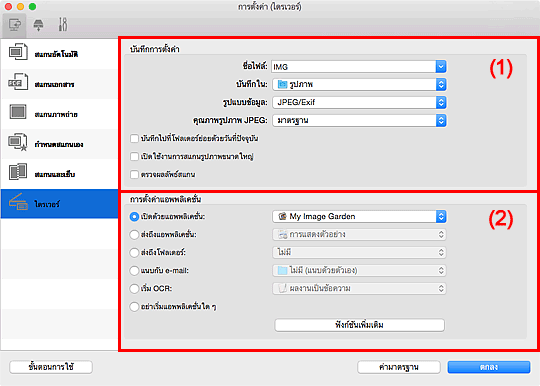Click the สแกนภาพถ่าย sidebar label

click(x=56, y=114)
